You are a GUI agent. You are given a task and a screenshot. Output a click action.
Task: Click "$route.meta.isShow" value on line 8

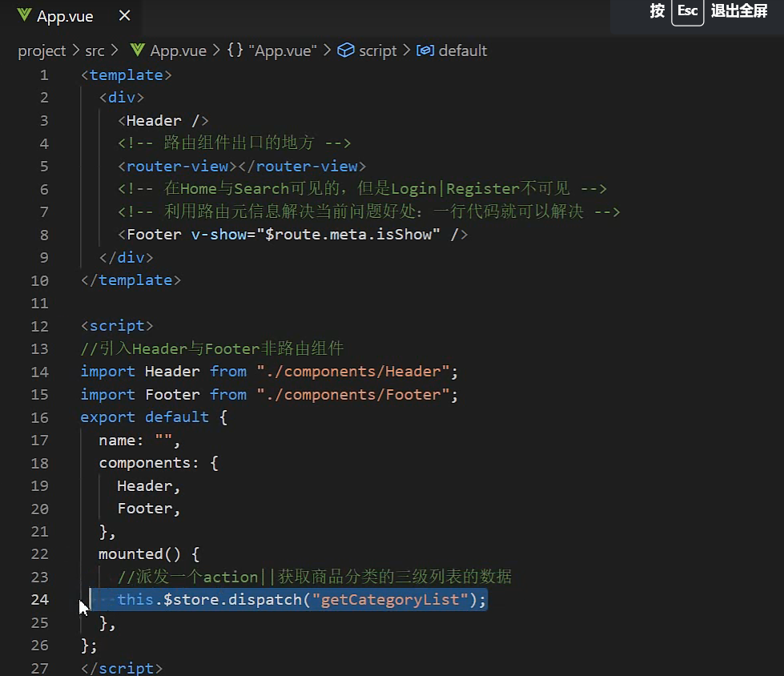point(348,235)
